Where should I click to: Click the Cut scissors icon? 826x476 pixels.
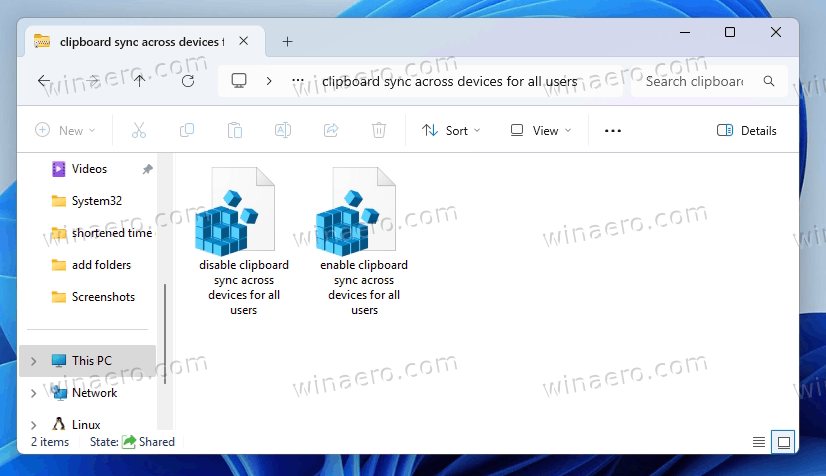click(139, 130)
